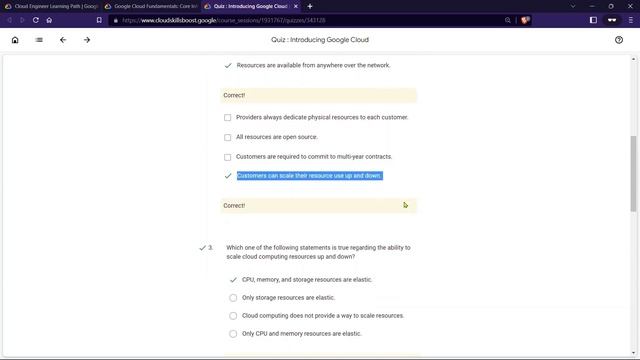
Task: Open the course outline list icon
Action: pos(39,40)
